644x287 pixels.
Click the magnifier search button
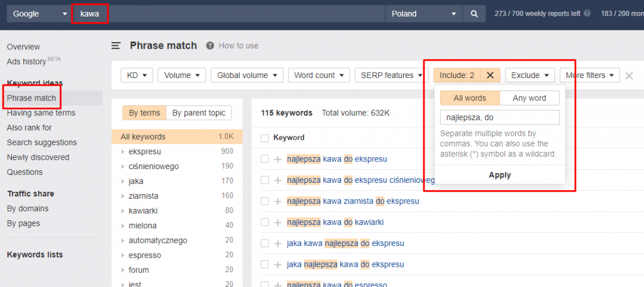pyautogui.click(x=474, y=14)
